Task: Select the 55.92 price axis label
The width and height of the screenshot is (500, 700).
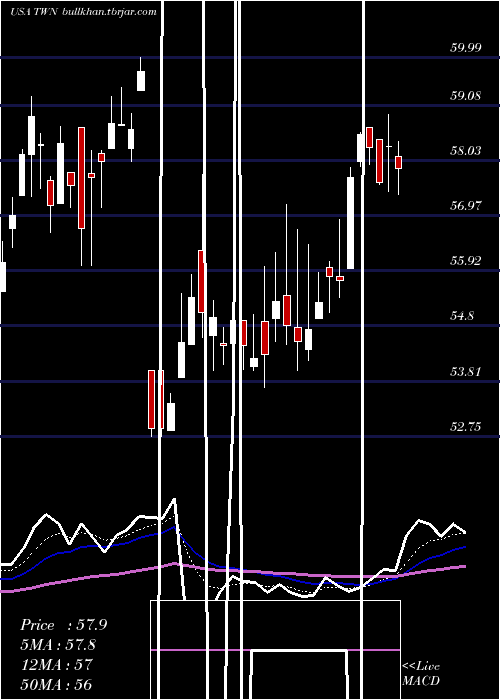Action: point(466,261)
